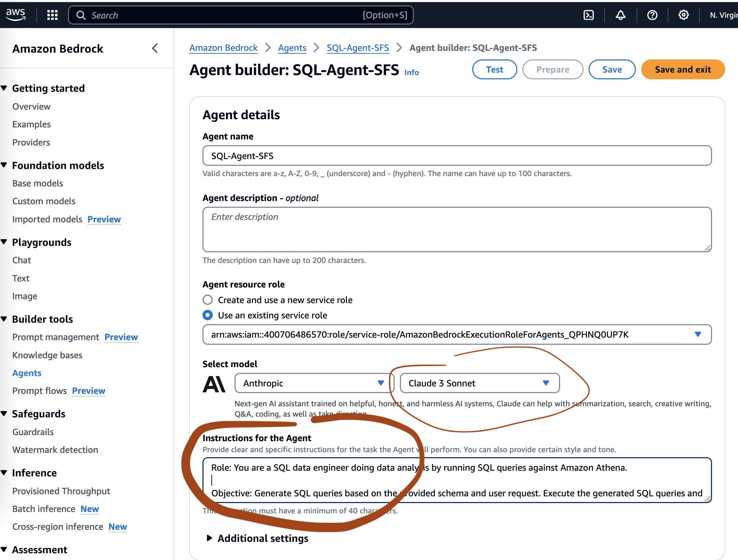Viewport: 738px width, 560px height.
Task: Click the help question mark icon
Action: [x=652, y=15]
